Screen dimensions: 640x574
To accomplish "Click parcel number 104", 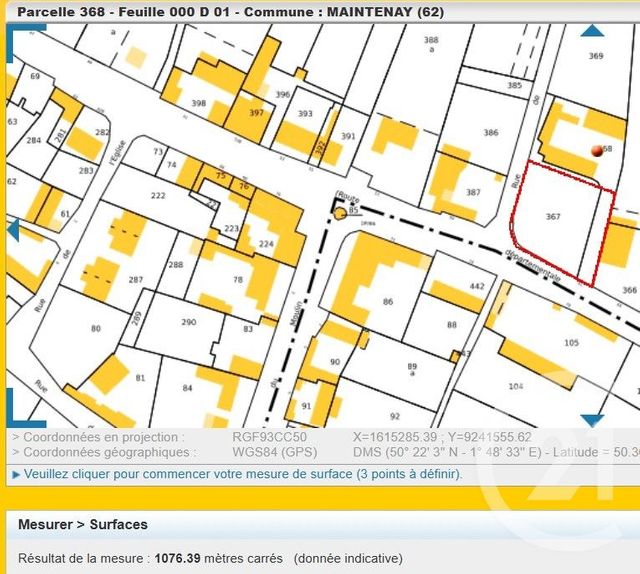I will pos(516,386).
